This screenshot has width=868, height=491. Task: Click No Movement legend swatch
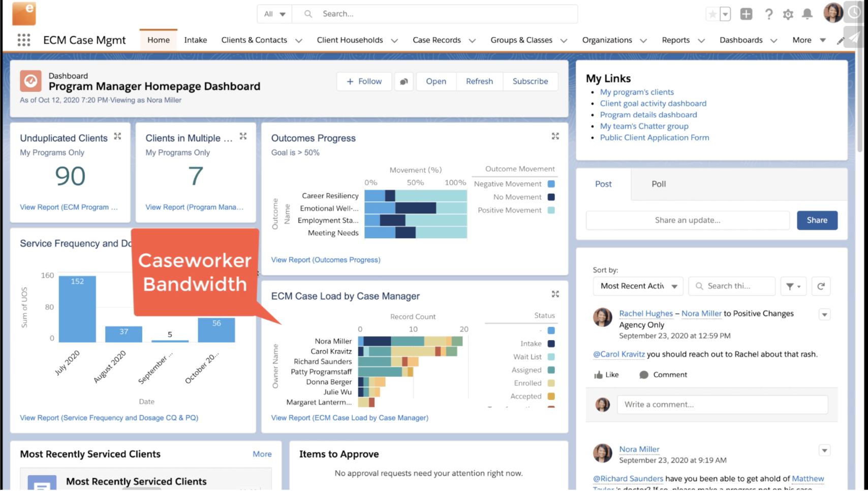click(551, 197)
